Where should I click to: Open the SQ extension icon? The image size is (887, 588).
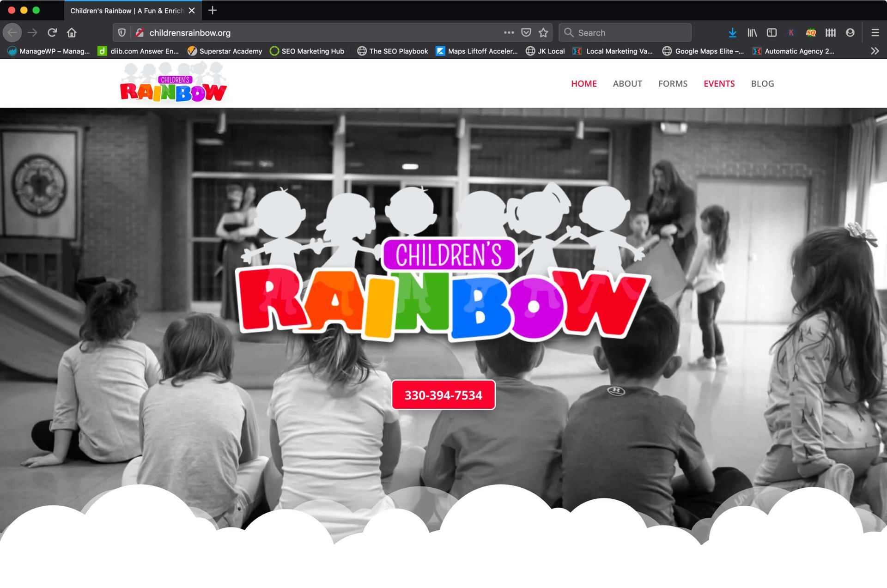[811, 33]
